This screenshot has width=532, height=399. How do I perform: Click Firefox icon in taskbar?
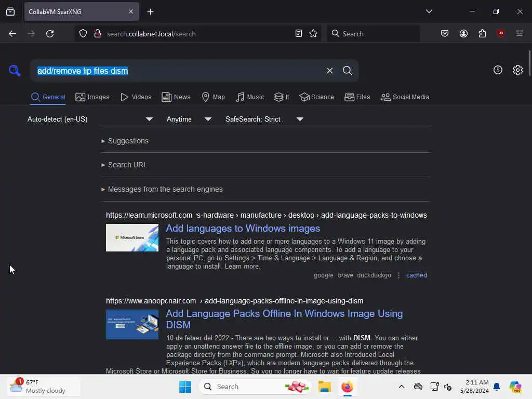[347, 387]
